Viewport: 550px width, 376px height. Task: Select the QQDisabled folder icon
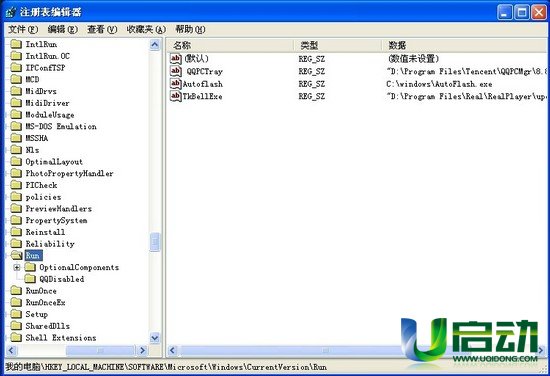click(x=30, y=279)
